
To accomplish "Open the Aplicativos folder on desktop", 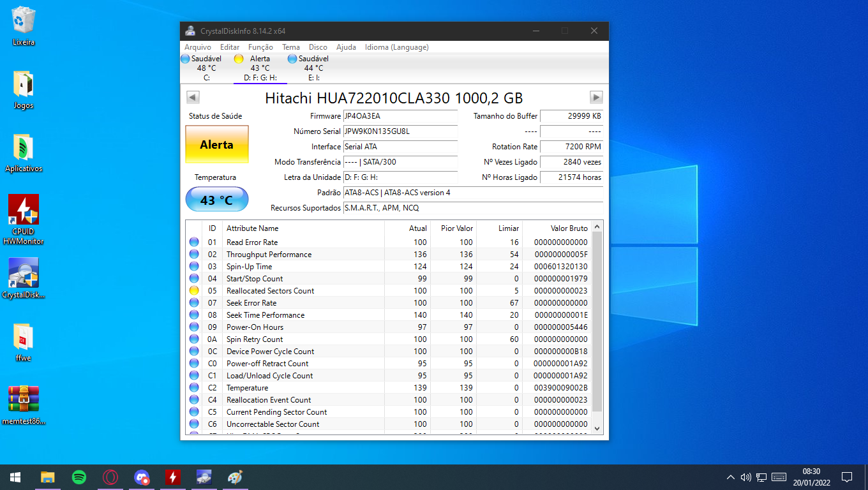I will pyautogui.click(x=24, y=153).
